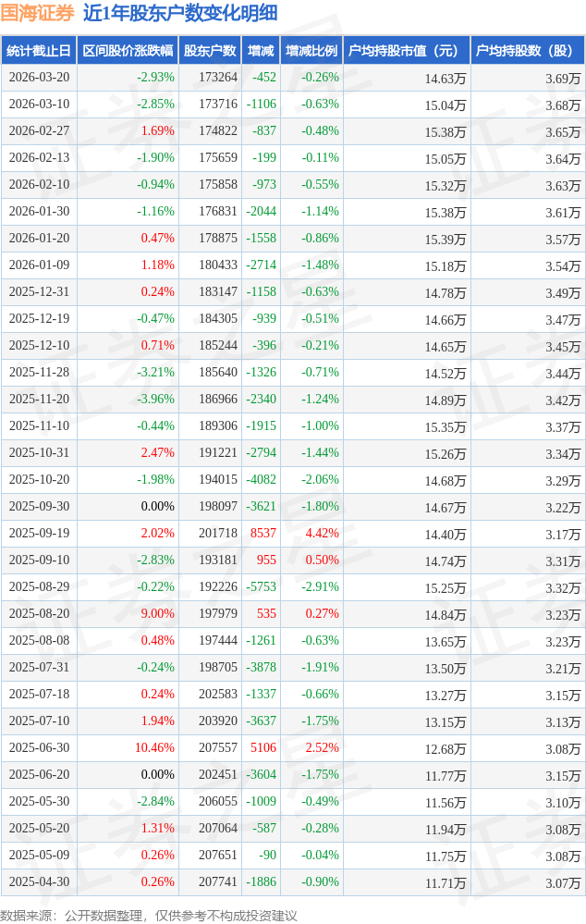
Task: Select the 统计截止日 column header
Action: point(39,51)
